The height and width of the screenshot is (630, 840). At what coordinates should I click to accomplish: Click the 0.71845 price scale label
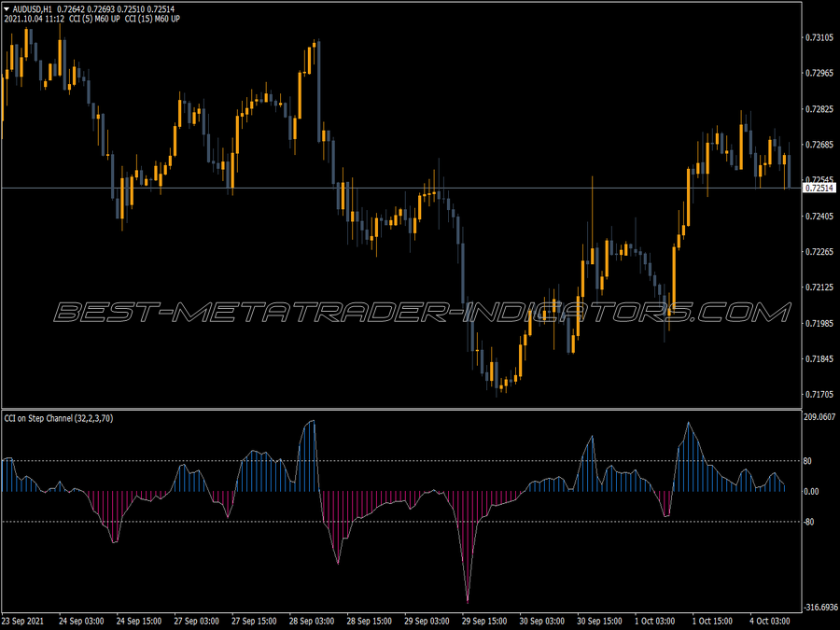[x=819, y=359]
